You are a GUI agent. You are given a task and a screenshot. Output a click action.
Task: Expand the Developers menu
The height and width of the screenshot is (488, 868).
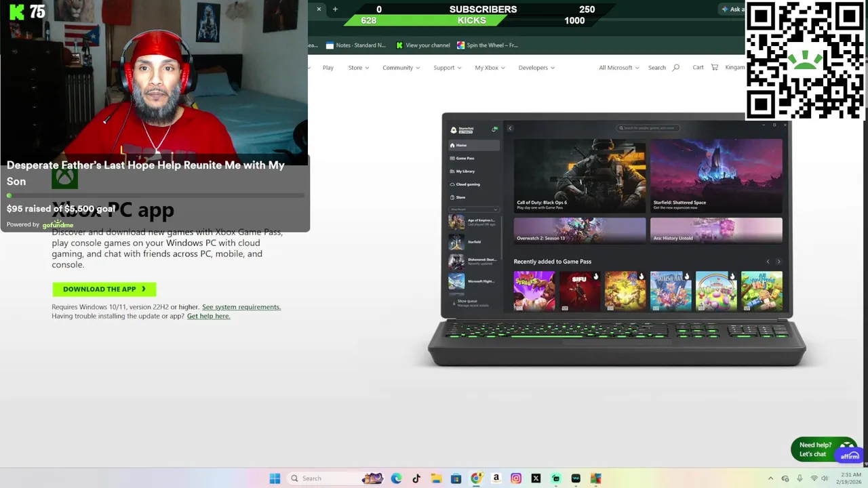pyautogui.click(x=536, y=68)
